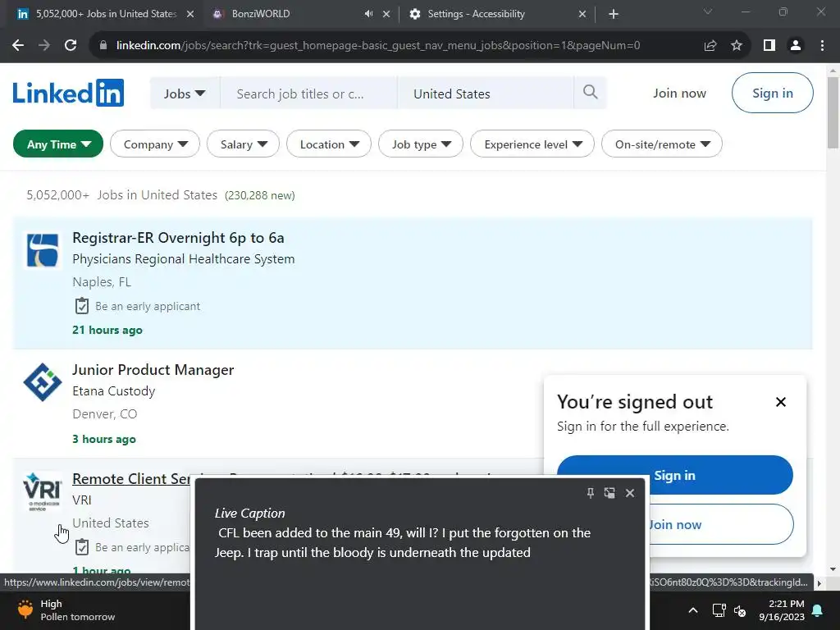Open the Salary filter dropdown

(x=243, y=144)
